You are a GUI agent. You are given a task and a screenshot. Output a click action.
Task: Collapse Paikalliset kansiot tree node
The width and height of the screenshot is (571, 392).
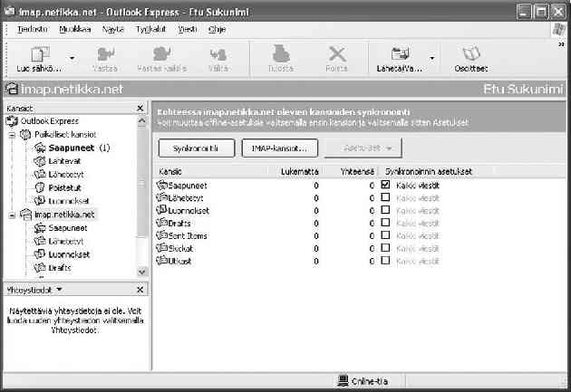(12, 135)
